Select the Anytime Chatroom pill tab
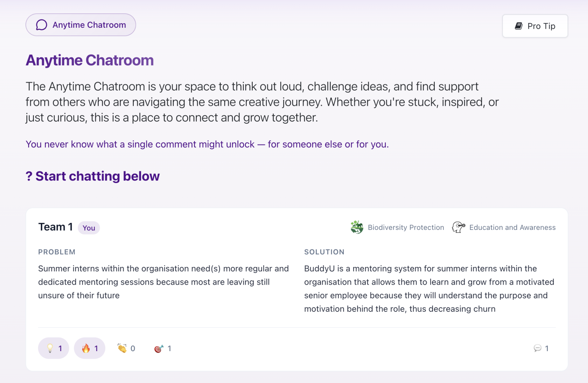The height and width of the screenshot is (383, 588). click(x=81, y=25)
